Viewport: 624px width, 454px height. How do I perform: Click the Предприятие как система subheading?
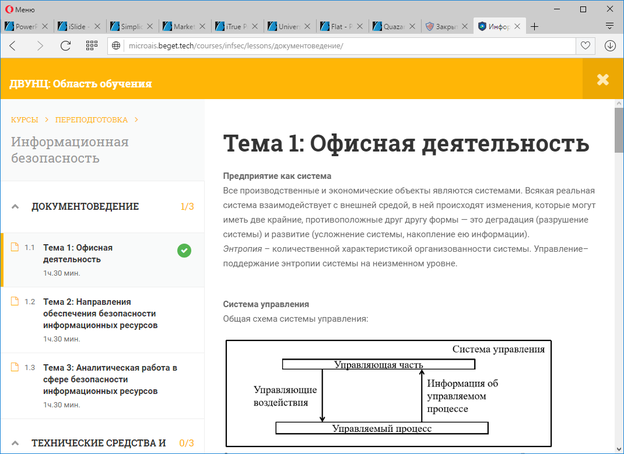point(277,176)
